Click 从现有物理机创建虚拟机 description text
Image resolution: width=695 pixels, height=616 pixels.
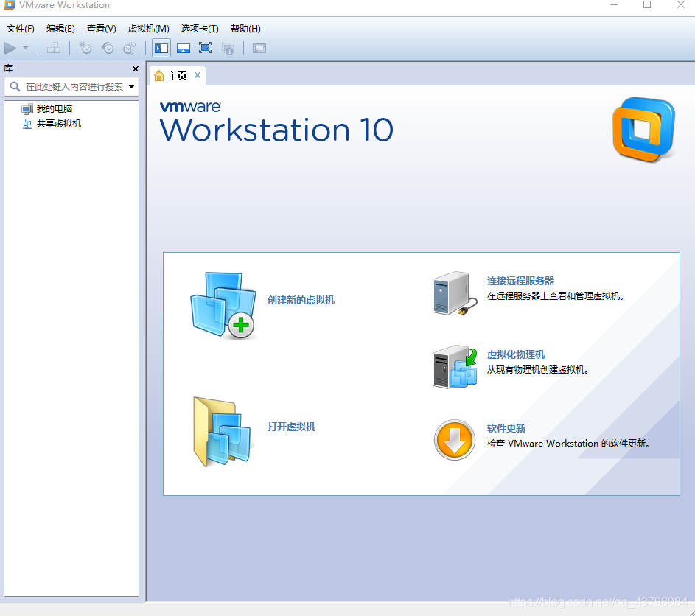click(538, 370)
